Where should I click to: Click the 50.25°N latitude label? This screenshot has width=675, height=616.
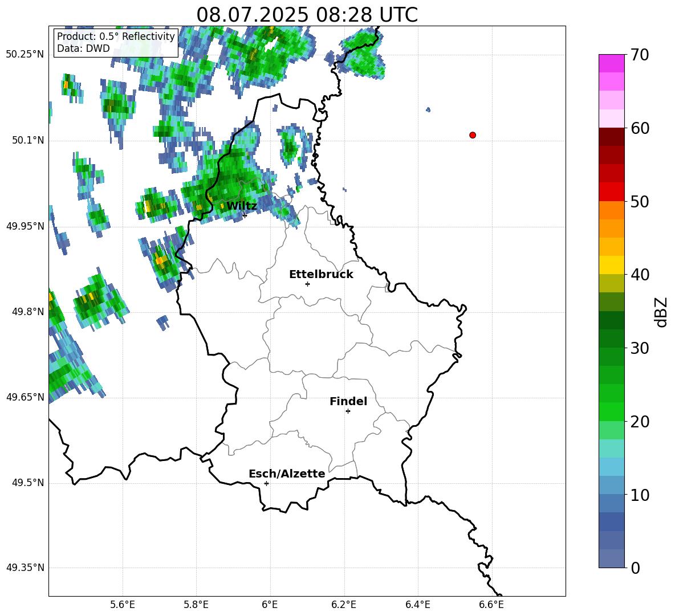point(25,55)
